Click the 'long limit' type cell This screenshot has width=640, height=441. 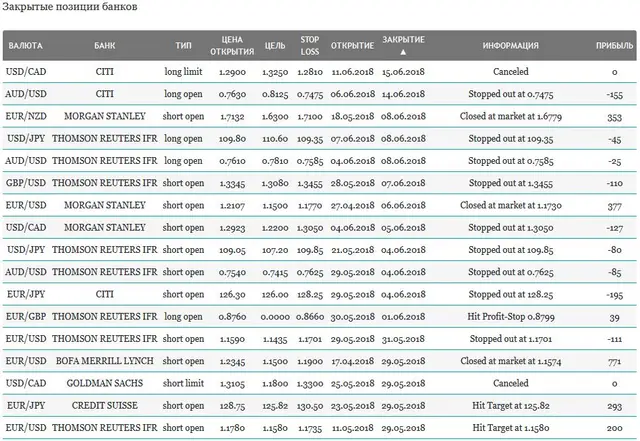coord(183,72)
